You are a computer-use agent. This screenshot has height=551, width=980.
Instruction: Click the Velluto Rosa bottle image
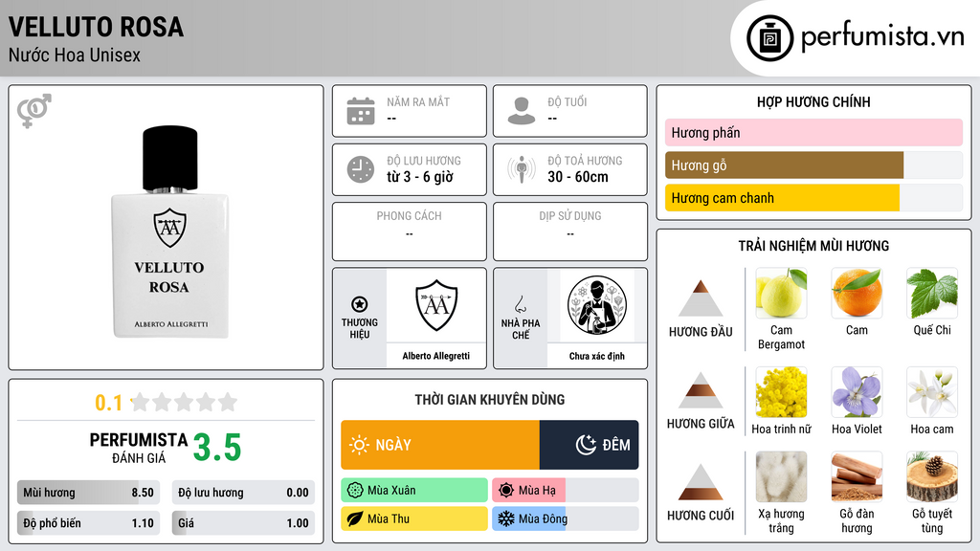[x=170, y=231]
